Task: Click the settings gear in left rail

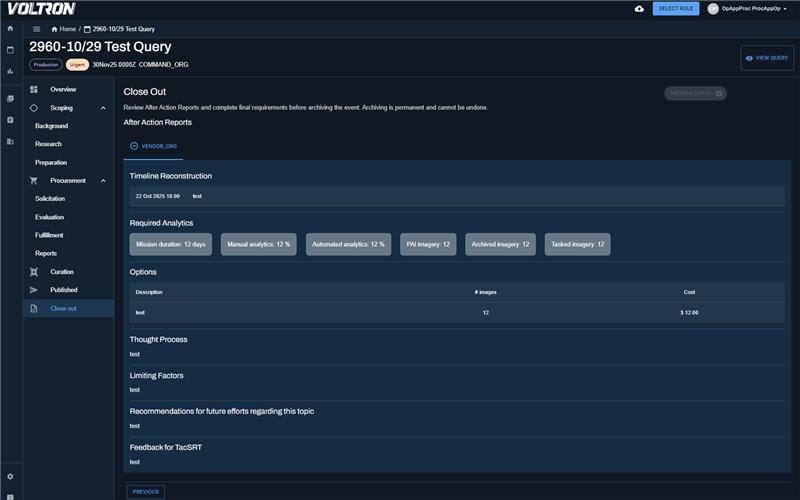Action: point(10,476)
